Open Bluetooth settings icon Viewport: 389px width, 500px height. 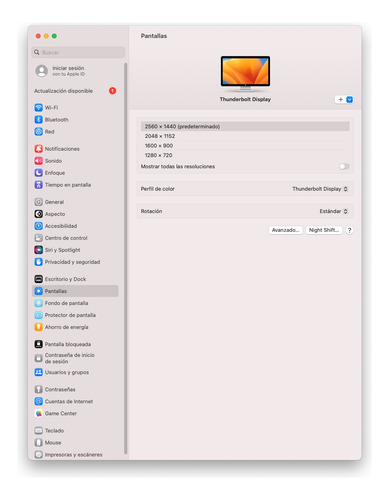click(x=39, y=120)
